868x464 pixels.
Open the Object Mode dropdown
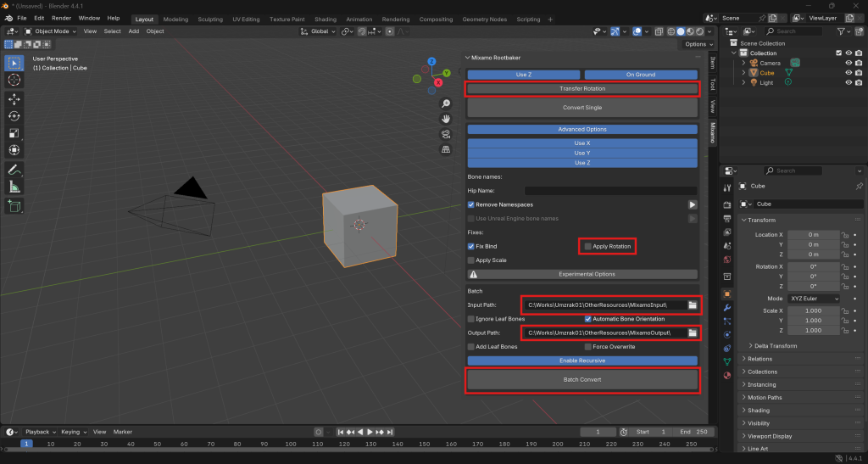[x=51, y=31]
